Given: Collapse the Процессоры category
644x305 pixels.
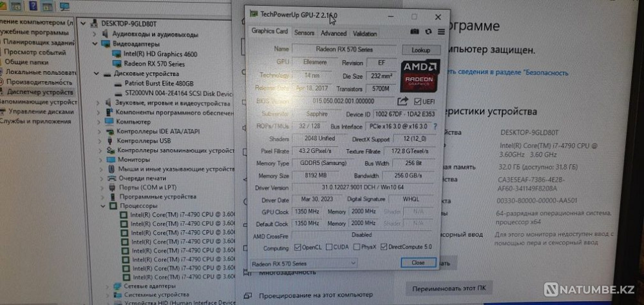Looking at the screenshot, I should point(104,206).
